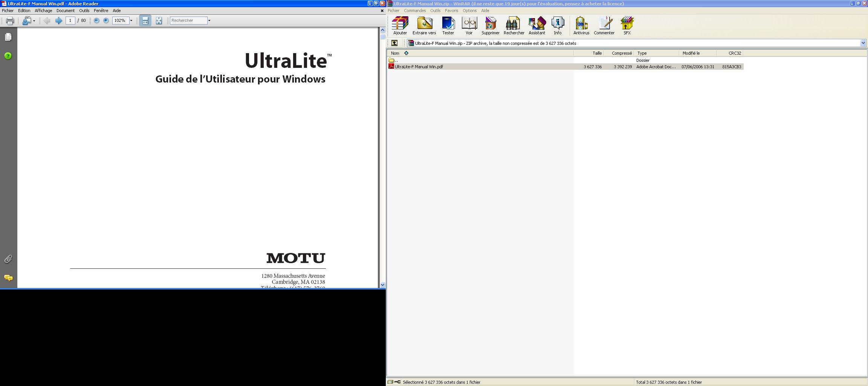Screen dimensions: 868x386
Task: Click the Voir icon in WinRAR
Action: (469, 26)
